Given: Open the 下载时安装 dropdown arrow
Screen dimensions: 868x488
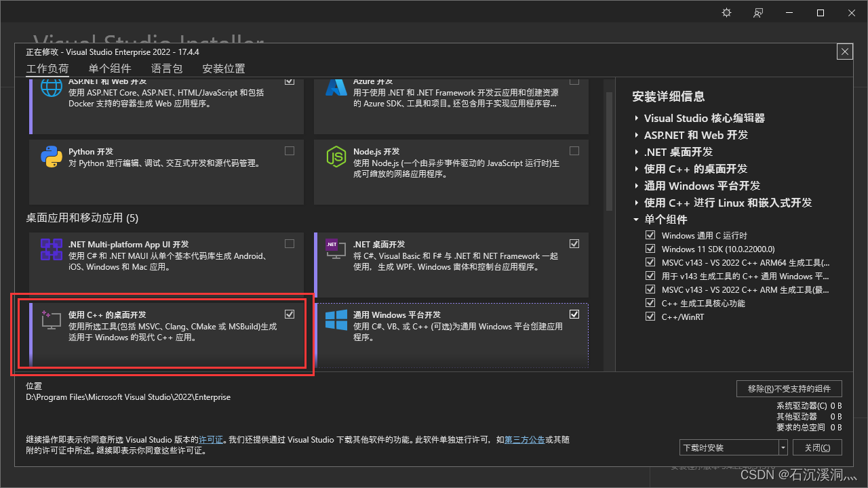Looking at the screenshot, I should click(x=783, y=447).
